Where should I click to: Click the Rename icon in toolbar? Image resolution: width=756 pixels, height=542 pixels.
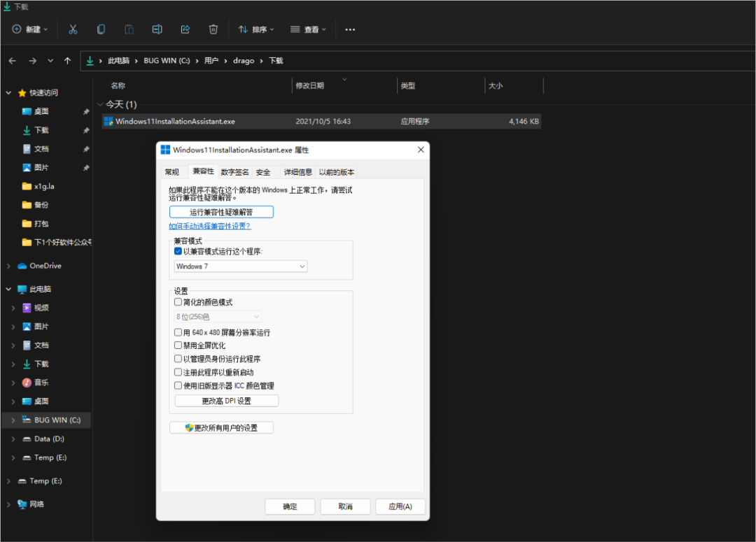157,29
